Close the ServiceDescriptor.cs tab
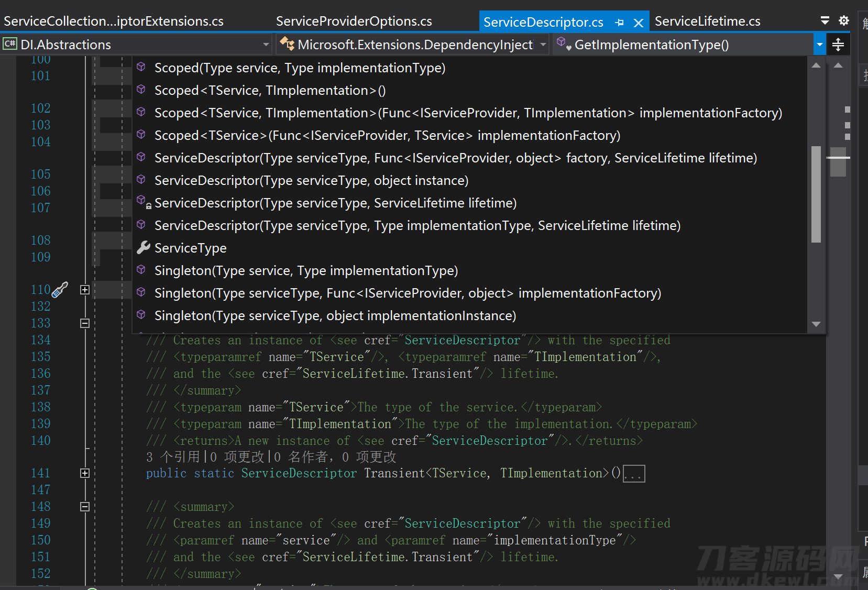Image resolution: width=868 pixels, height=590 pixels. click(638, 23)
